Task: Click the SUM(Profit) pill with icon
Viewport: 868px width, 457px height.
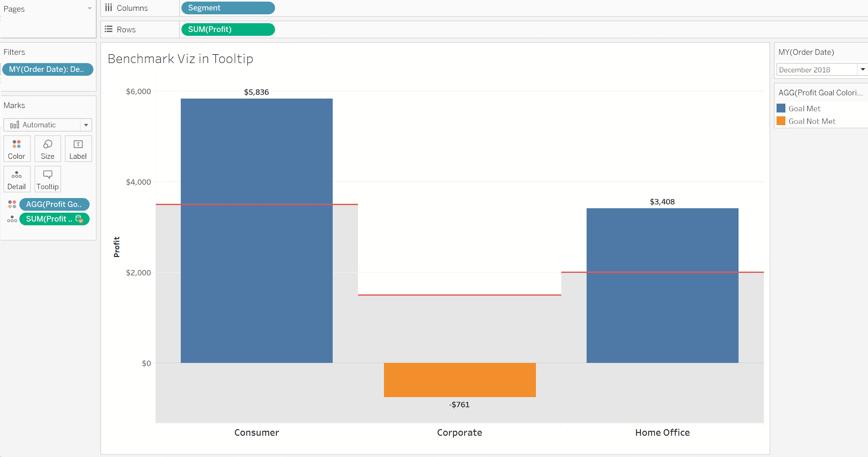Action: [53, 219]
